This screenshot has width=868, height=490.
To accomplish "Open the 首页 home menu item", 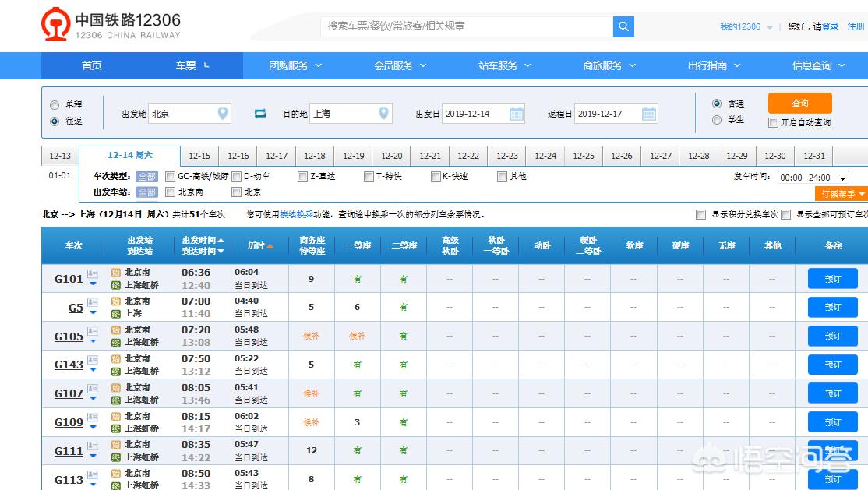I will tap(92, 65).
